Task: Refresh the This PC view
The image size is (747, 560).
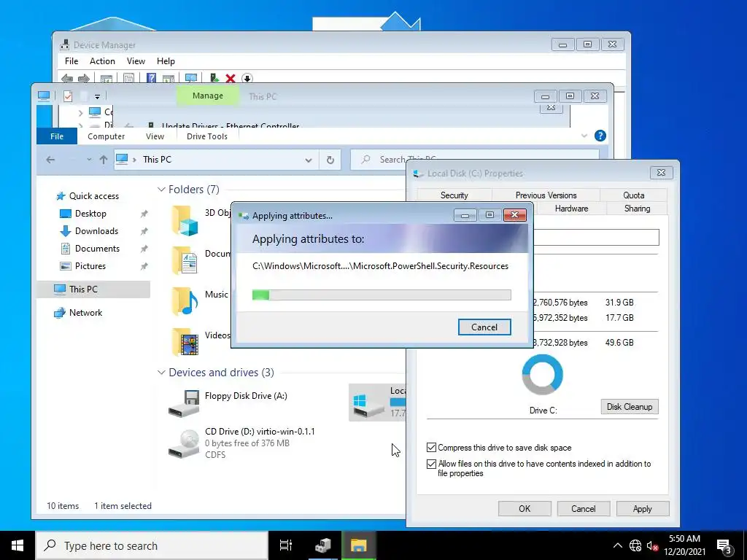Action: coord(330,160)
